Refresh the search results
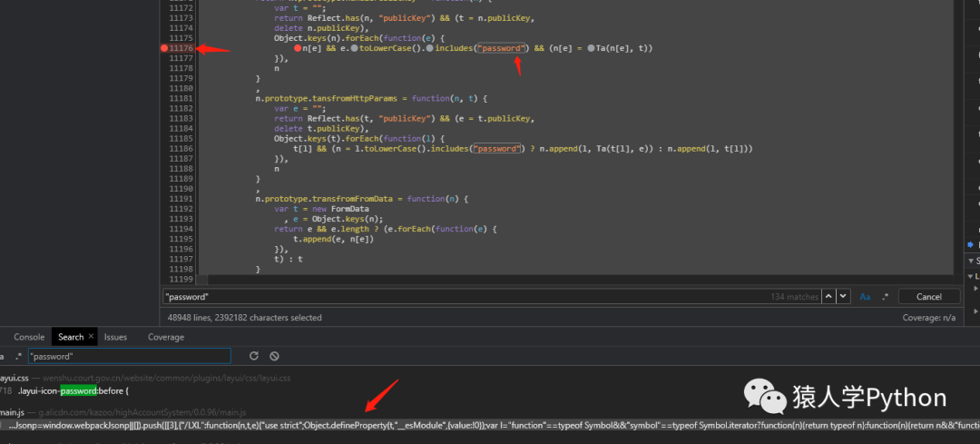 click(x=254, y=356)
